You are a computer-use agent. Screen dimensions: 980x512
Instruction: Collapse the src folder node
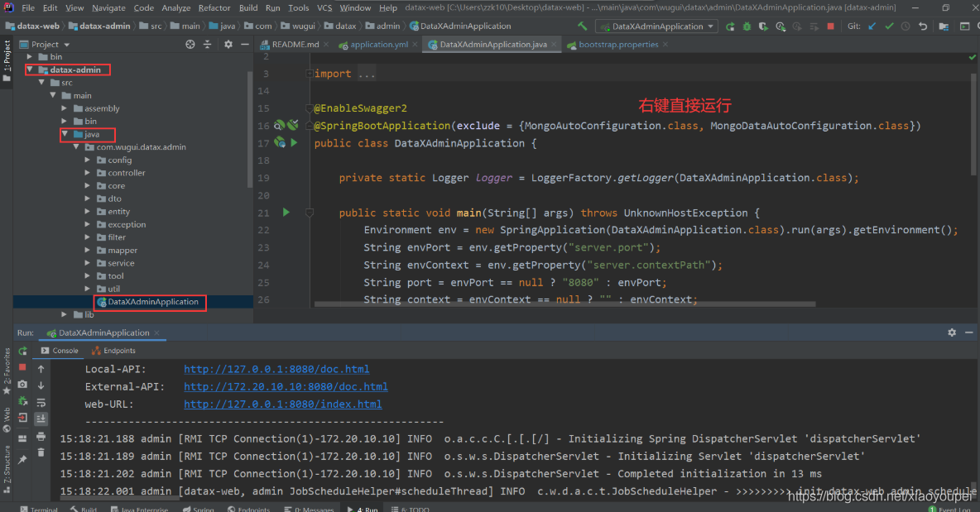click(x=41, y=83)
